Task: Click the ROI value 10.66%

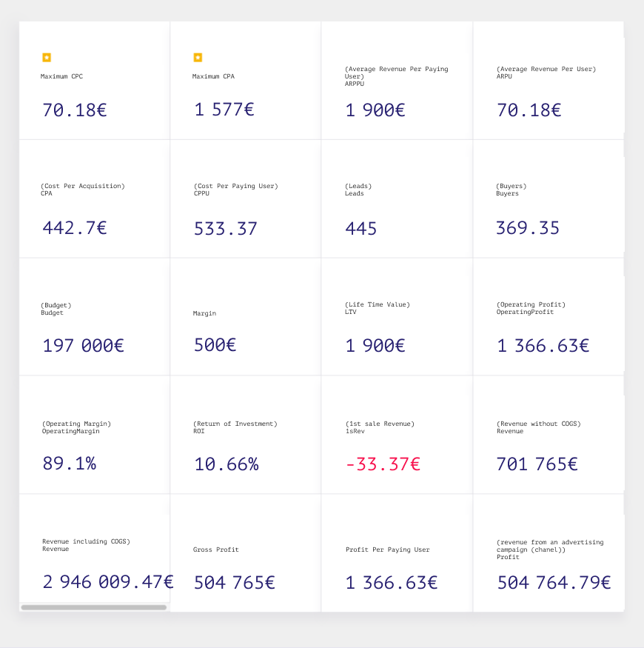Action: click(227, 464)
